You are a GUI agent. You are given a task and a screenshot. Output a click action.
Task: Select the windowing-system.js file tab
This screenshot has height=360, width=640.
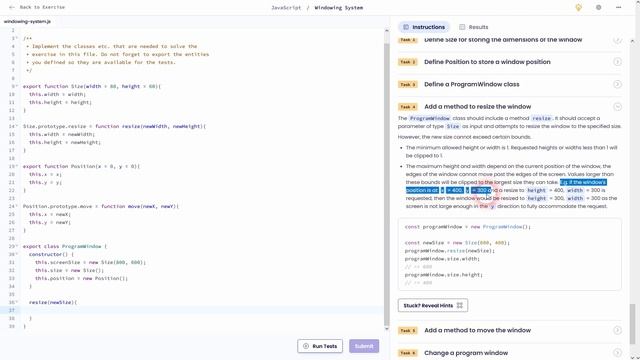[x=27, y=21]
